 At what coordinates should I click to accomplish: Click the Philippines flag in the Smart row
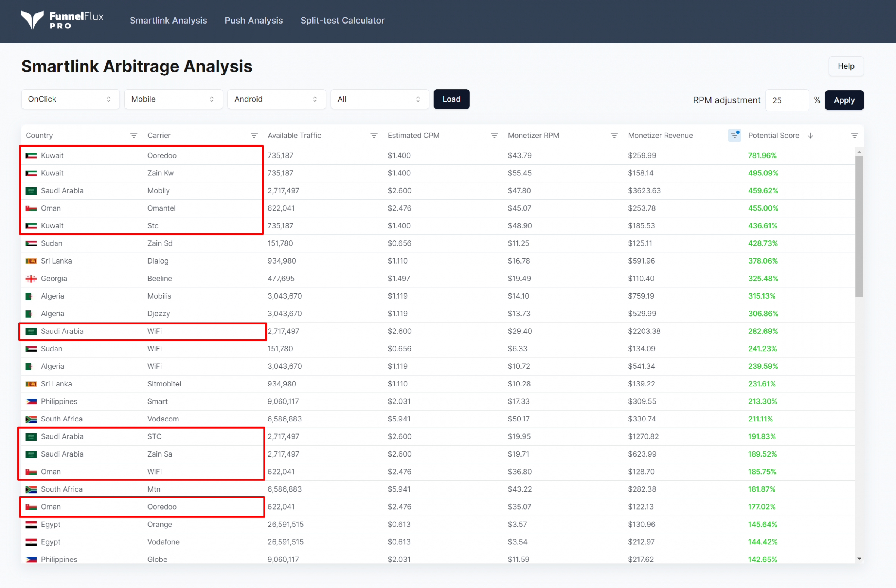click(31, 402)
